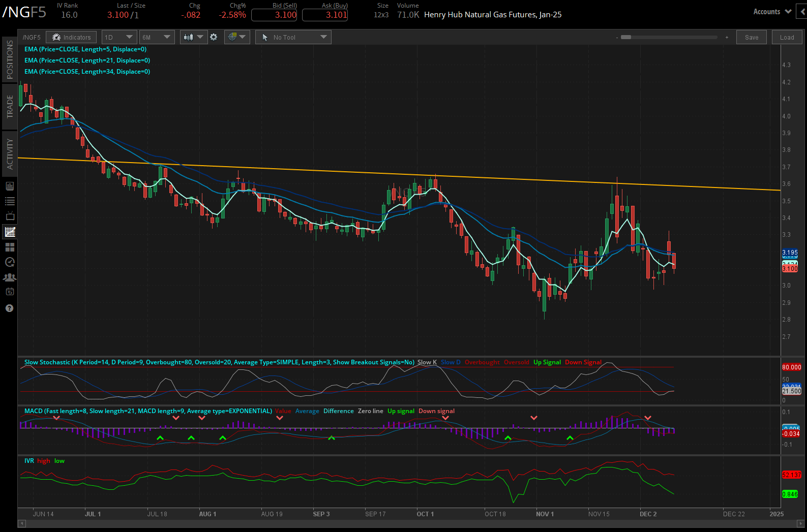Click the Indicators button
Image resolution: width=807 pixels, height=532 pixels.
pyautogui.click(x=71, y=37)
